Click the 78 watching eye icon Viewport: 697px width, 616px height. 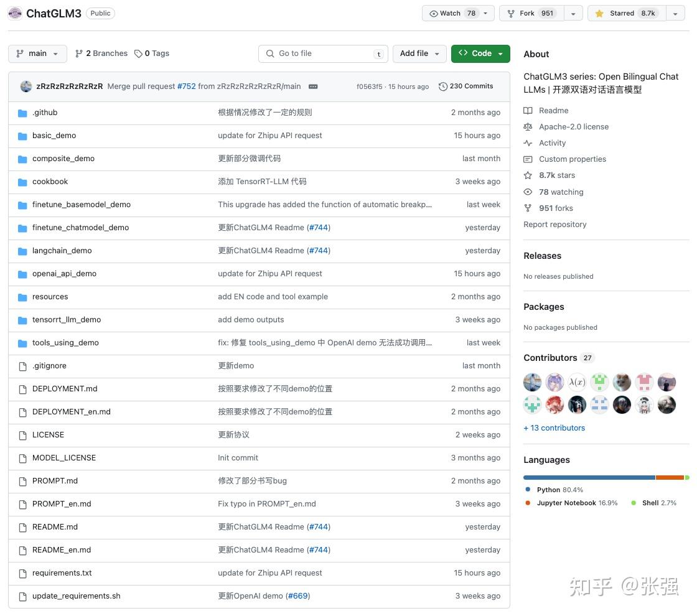click(x=528, y=192)
